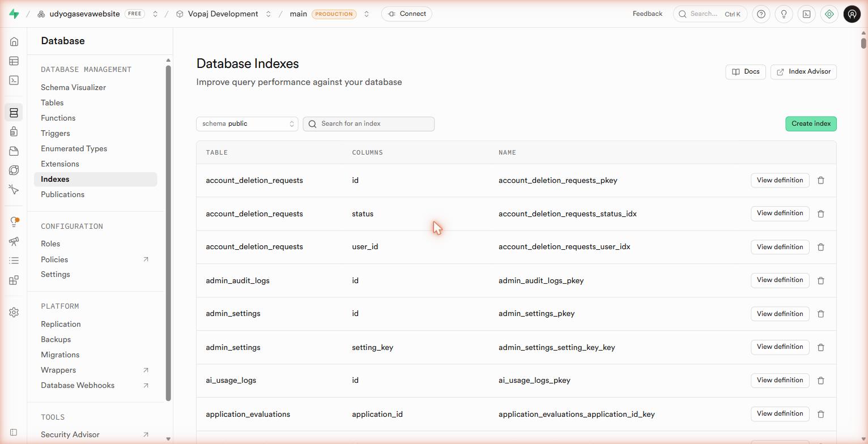This screenshot has height=444, width=868.
Task: Delete application_evaluations_application_id_key via trash icon
Action: click(820, 414)
